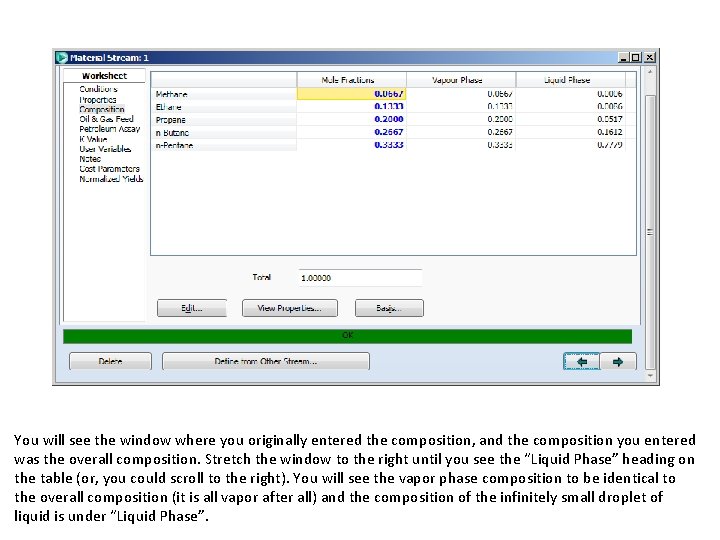The image size is (720, 540).
Task: Click the Basis... button
Action: pos(389,308)
